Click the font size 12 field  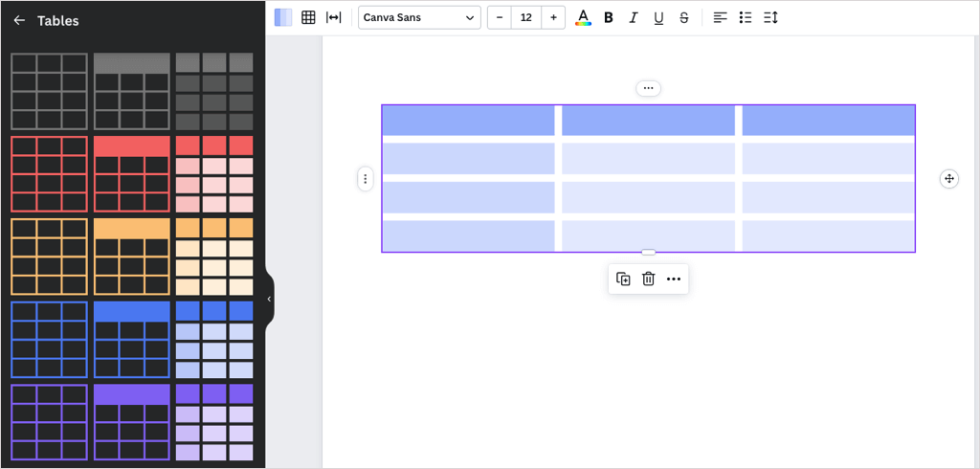(x=526, y=17)
